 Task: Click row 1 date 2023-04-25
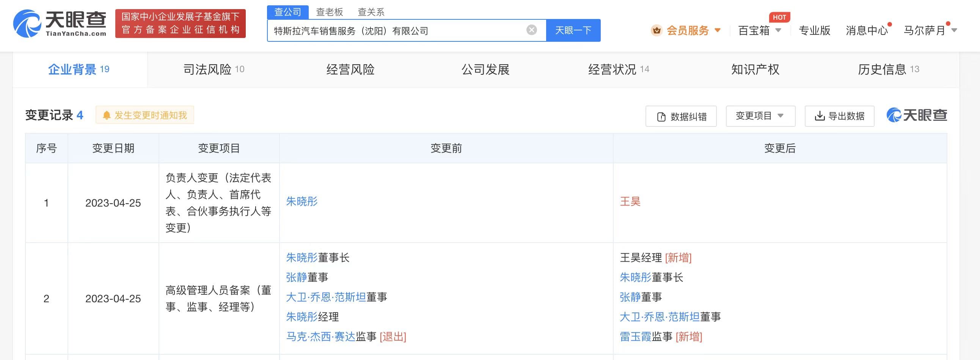[x=113, y=203]
